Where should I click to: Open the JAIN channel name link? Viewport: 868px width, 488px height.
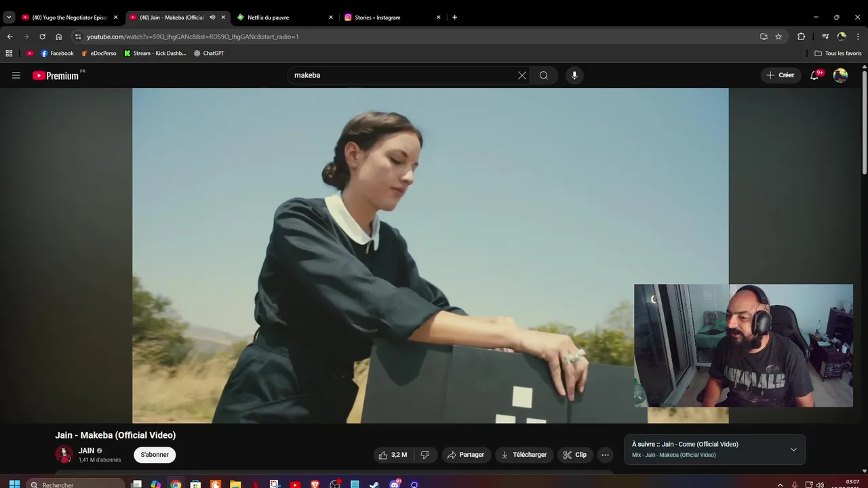[x=86, y=451]
